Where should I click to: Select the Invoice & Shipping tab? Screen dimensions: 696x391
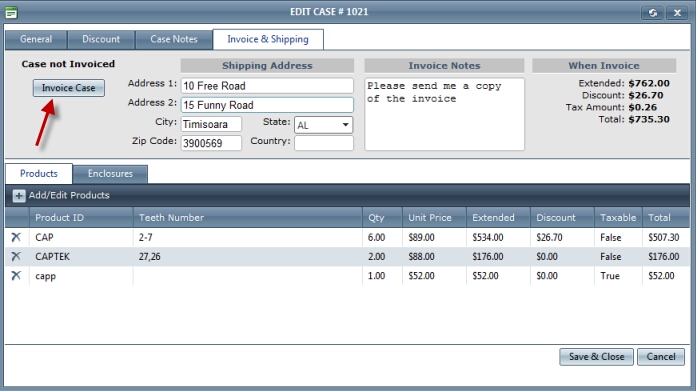[x=268, y=39]
